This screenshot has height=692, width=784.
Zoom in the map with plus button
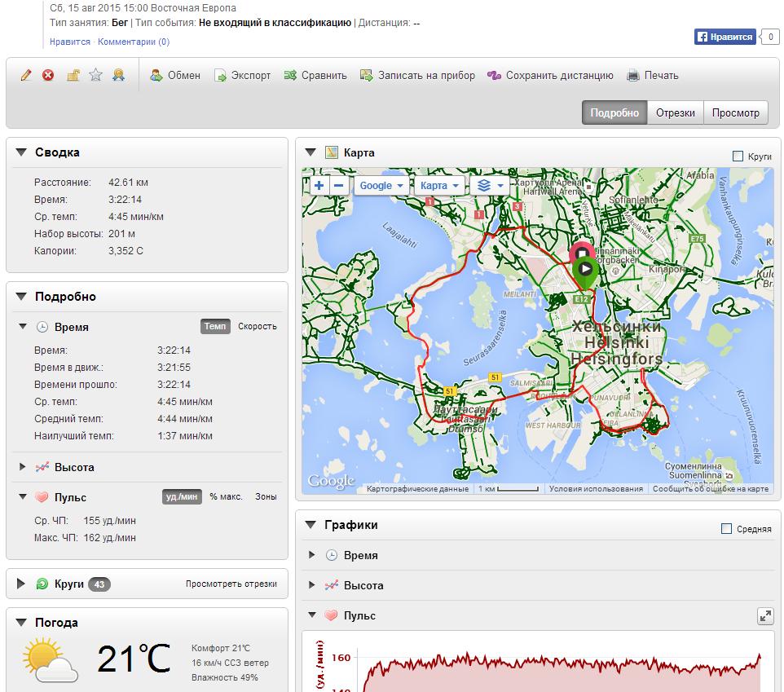pyautogui.click(x=319, y=186)
